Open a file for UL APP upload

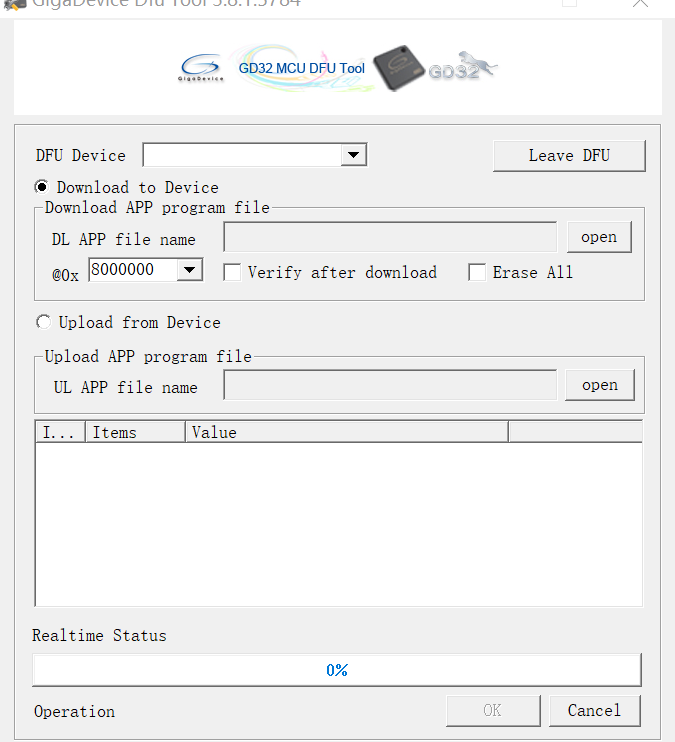[x=600, y=385]
